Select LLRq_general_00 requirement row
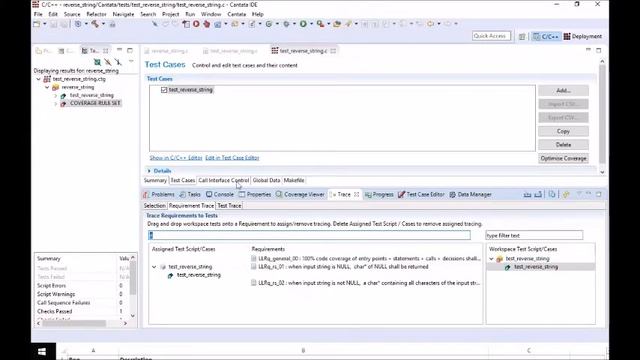 (366, 259)
